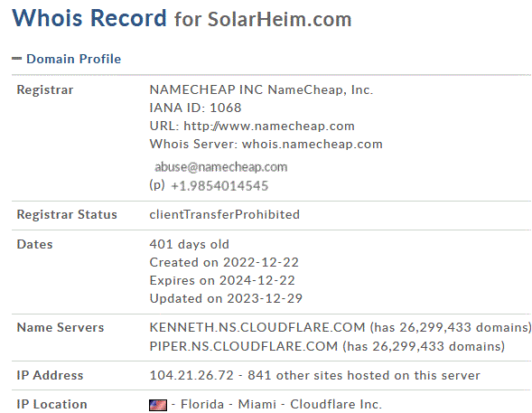Click the Updated on 2023-12-29 date
Image resolution: width=532 pixels, height=413 pixels.
tap(226, 298)
